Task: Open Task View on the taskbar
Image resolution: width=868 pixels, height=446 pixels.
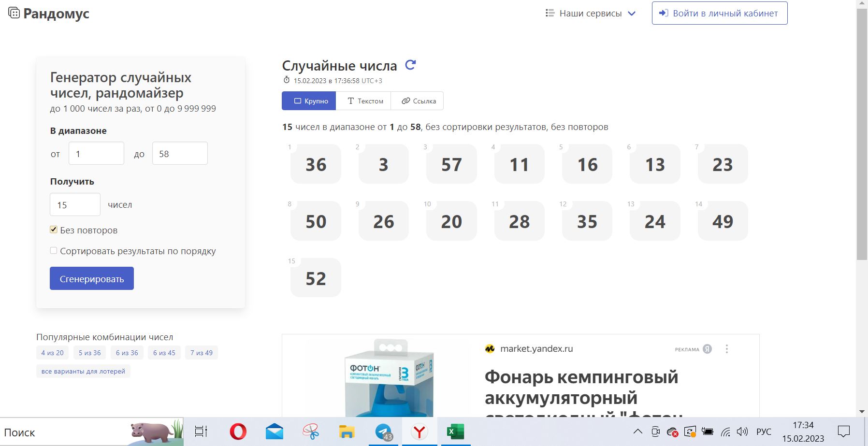Action: pos(201,432)
